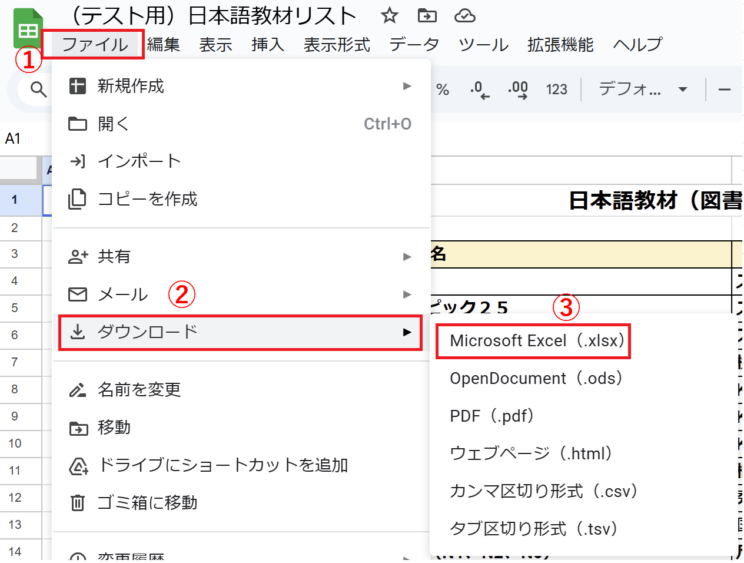Increase decimal places button
Screen dimensions: 744x563
[x=518, y=90]
